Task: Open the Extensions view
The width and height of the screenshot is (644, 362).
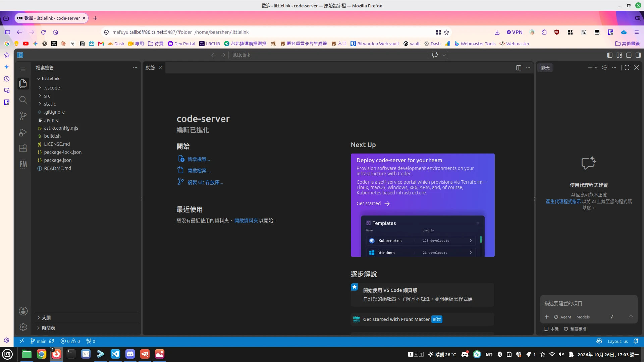Action: (x=23, y=148)
